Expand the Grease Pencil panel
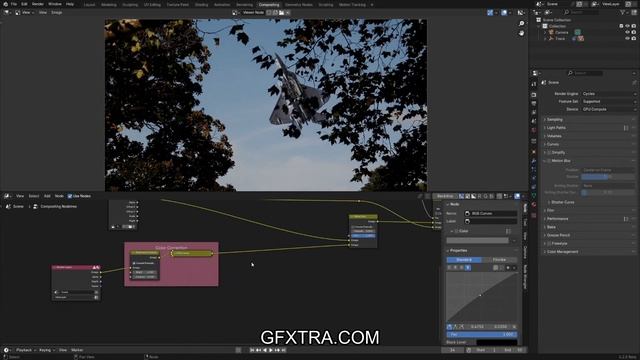Image resolution: width=640 pixels, height=360 pixels. 558,236
